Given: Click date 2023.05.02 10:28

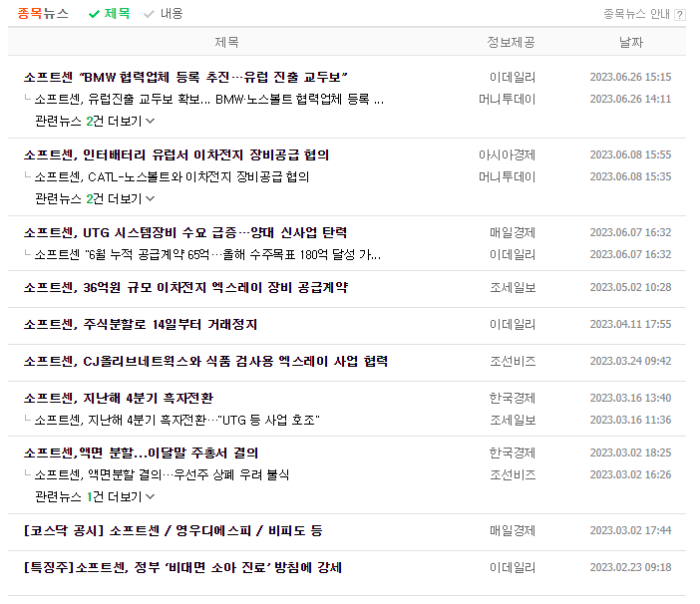Looking at the screenshot, I should [x=630, y=287].
